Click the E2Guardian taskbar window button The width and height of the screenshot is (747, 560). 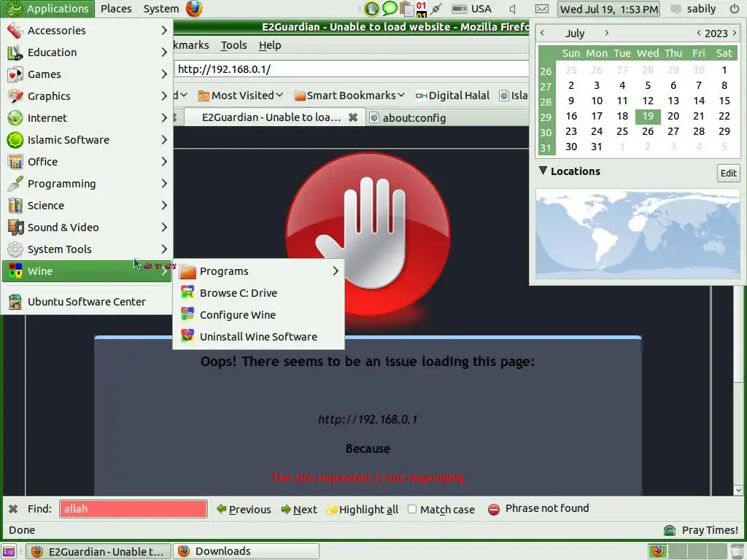(98, 551)
